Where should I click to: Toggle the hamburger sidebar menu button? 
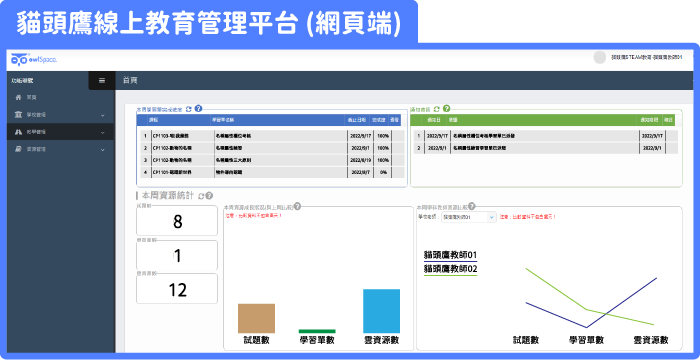pyautogui.click(x=102, y=80)
